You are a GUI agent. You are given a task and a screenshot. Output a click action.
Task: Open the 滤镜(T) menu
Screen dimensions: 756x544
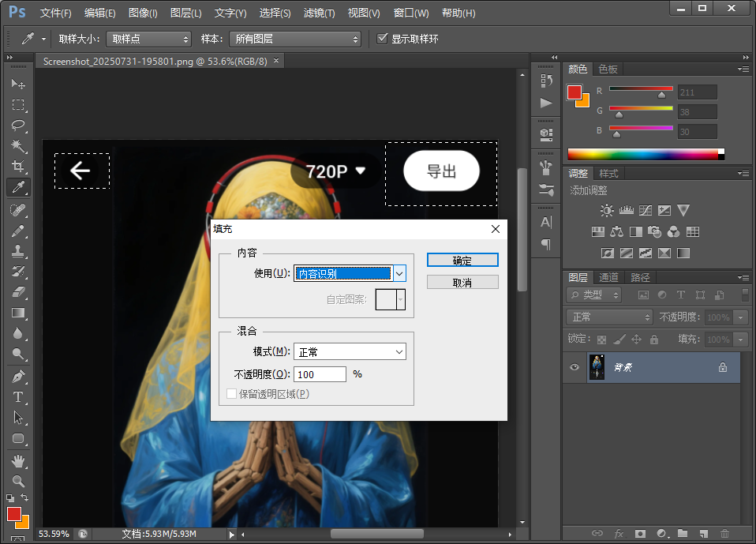319,13
